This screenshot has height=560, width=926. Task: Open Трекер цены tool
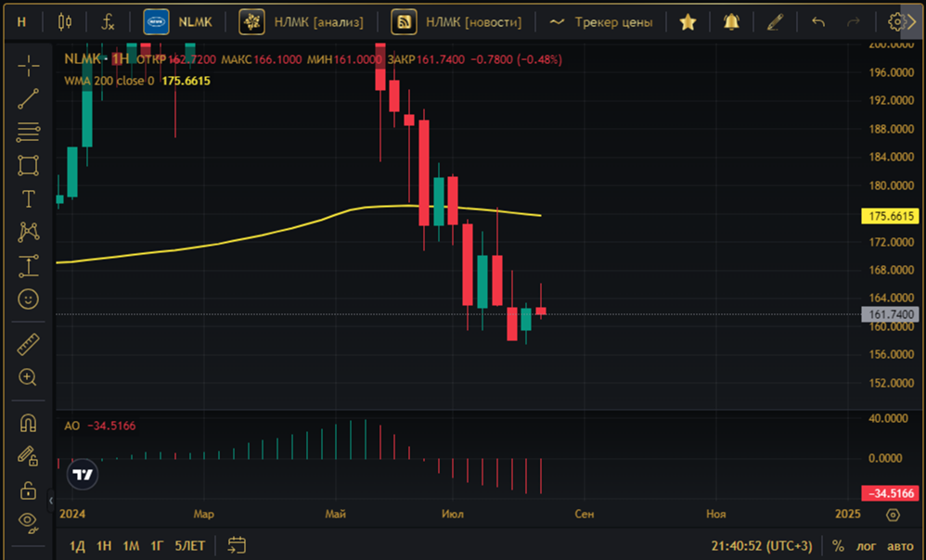pyautogui.click(x=600, y=22)
